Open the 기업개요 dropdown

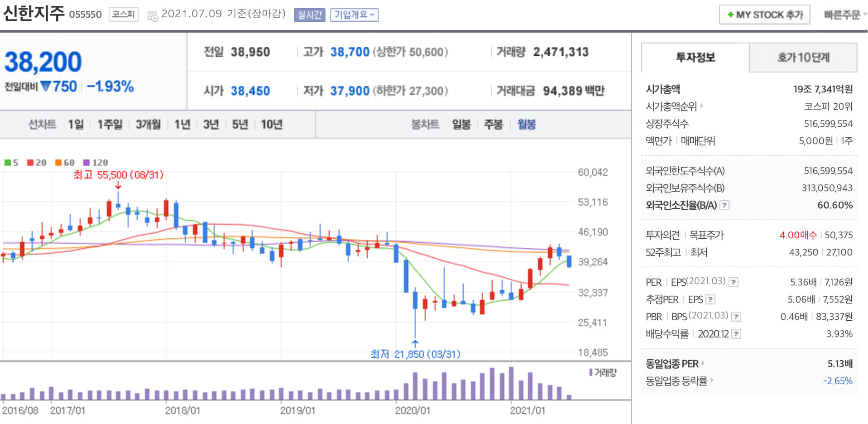pyautogui.click(x=354, y=15)
